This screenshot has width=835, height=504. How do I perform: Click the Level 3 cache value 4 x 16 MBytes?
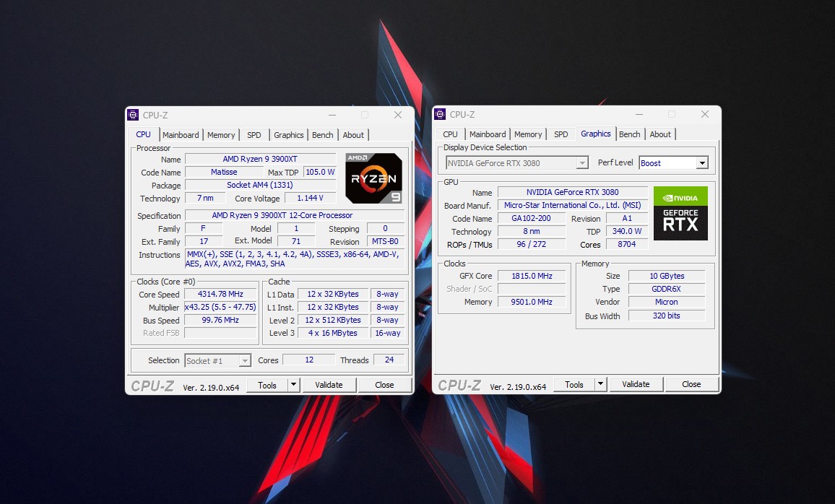point(333,333)
